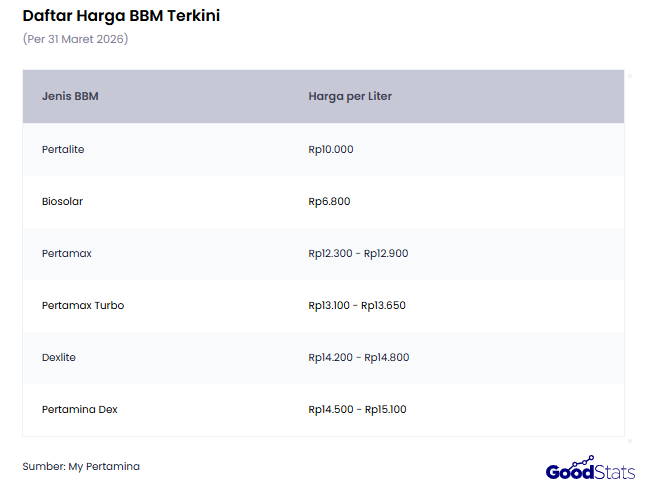657x491 pixels.
Task: Click the Dexlite price range
Action: 358,357
